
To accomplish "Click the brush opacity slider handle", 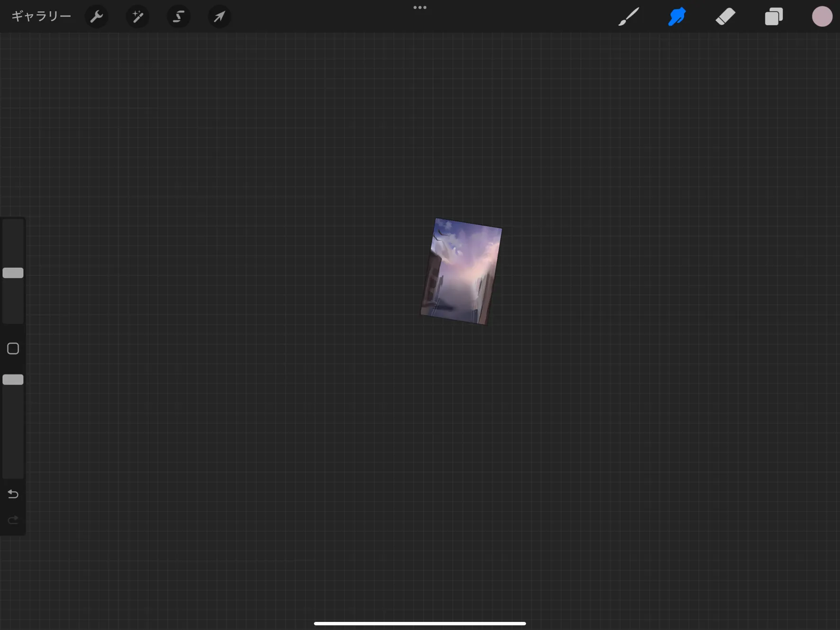I will pyautogui.click(x=13, y=379).
